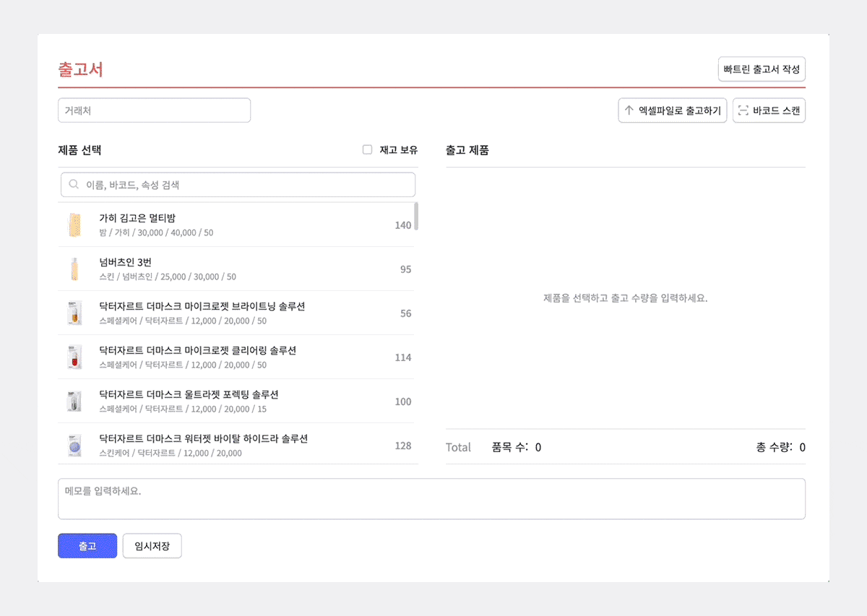Open the 거래처 selection field
This screenshot has height=616, width=867.
154,110
